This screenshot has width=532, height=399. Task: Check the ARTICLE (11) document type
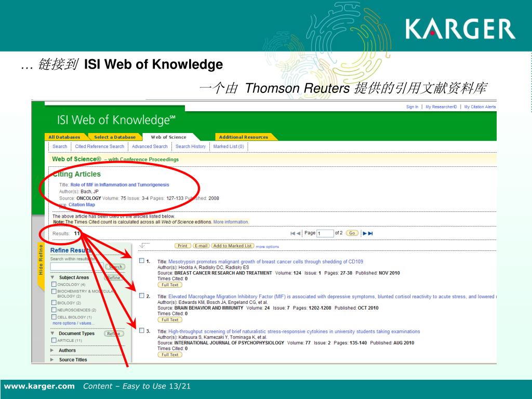tap(54, 340)
